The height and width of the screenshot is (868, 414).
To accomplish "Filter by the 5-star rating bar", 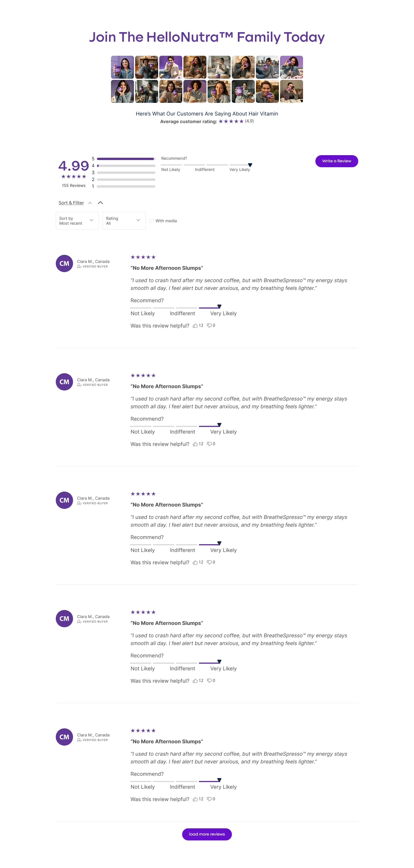I will point(126,159).
